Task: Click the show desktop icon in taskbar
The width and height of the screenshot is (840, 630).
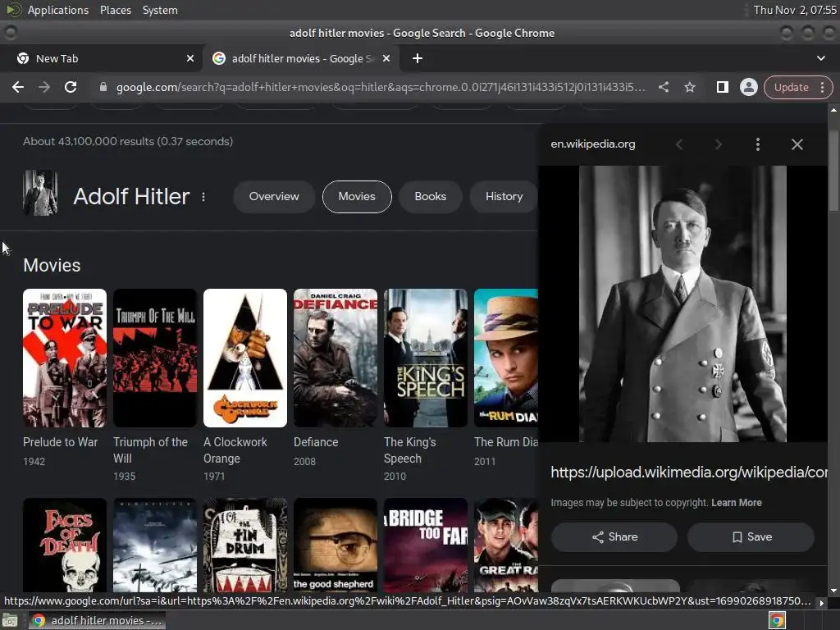Action: point(10,621)
